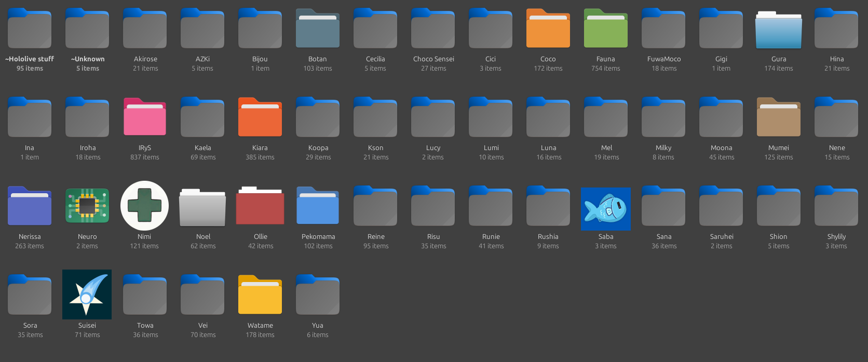Open the orange-red Kiara folder
The height and width of the screenshot is (362, 868).
(x=260, y=117)
